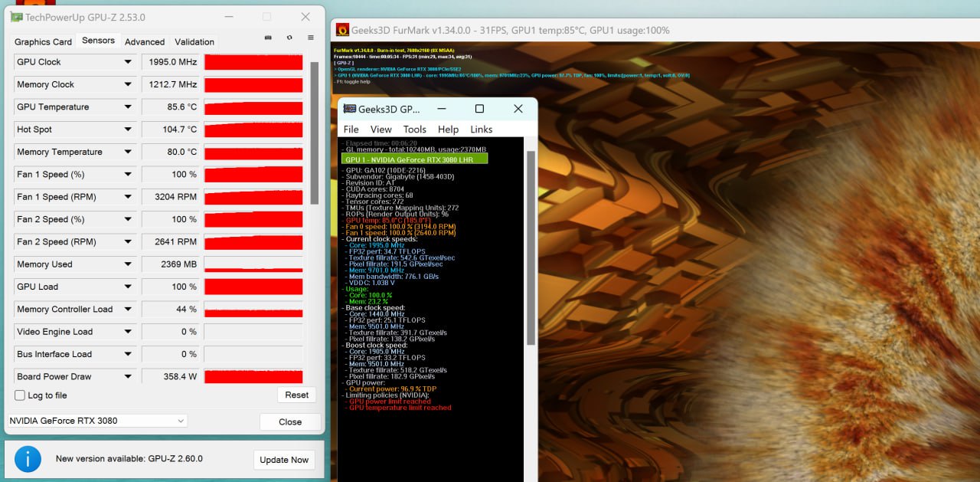The height and width of the screenshot is (482, 980).
Task: Open the GPU-Z hamburger menu icon
Action: click(311, 38)
